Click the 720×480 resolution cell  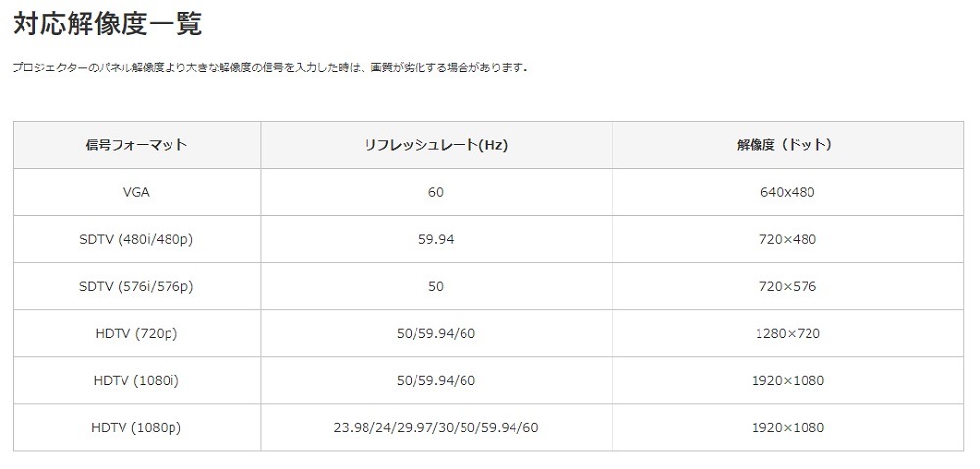[x=787, y=239]
